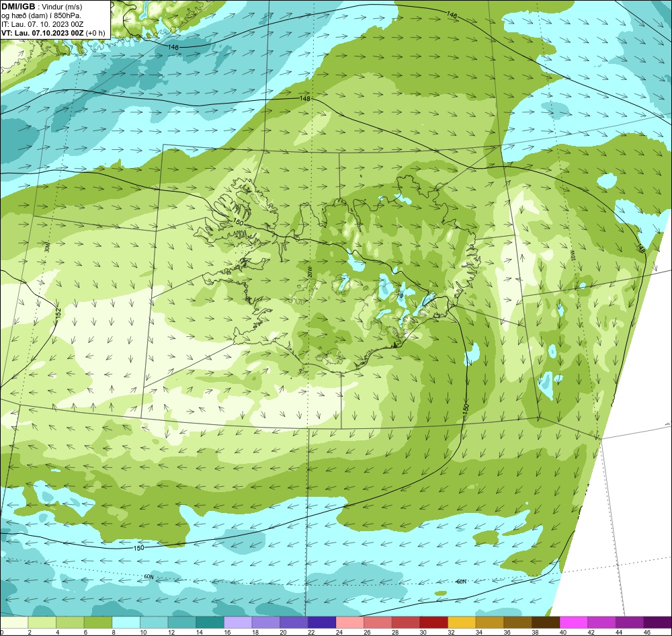Select the "20W" longitude label over Iceland
Image resolution: width=672 pixels, height=636 pixels.
(x=309, y=272)
